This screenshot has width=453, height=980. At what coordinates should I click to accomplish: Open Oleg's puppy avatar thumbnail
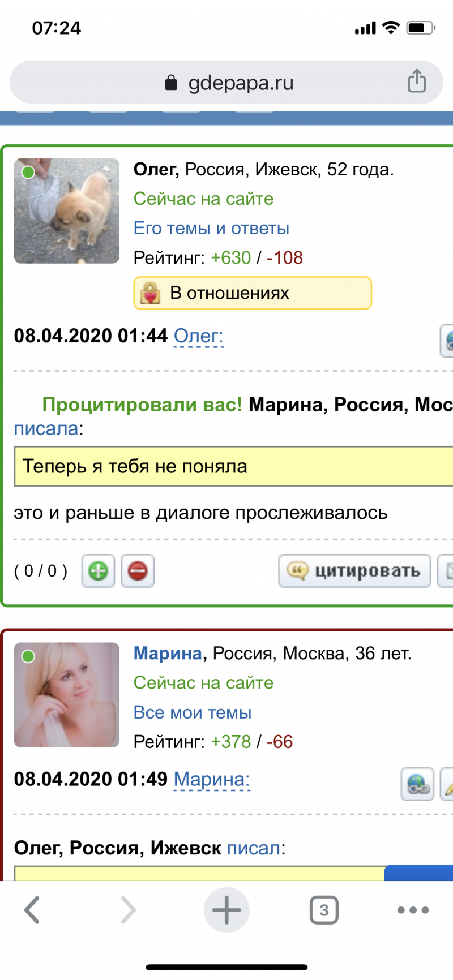click(67, 211)
